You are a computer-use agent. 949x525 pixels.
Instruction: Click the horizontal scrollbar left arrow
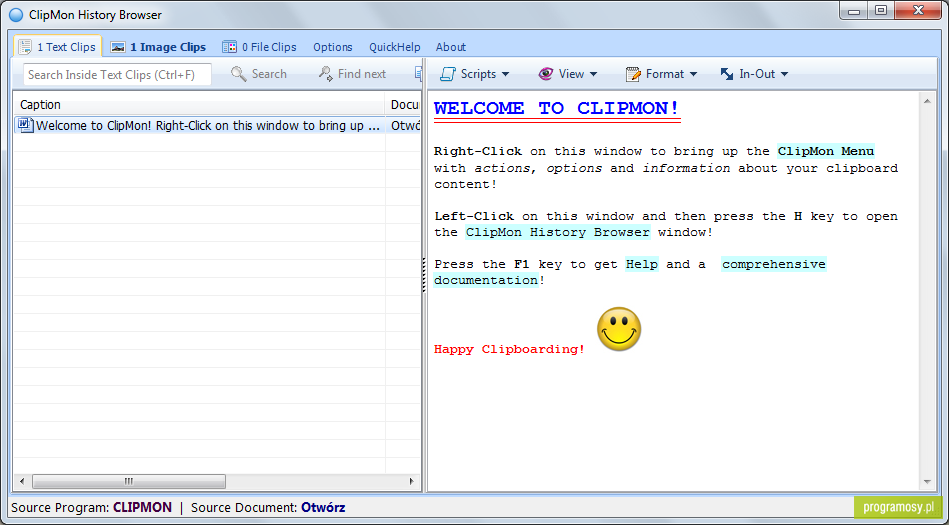pyautogui.click(x=22, y=481)
